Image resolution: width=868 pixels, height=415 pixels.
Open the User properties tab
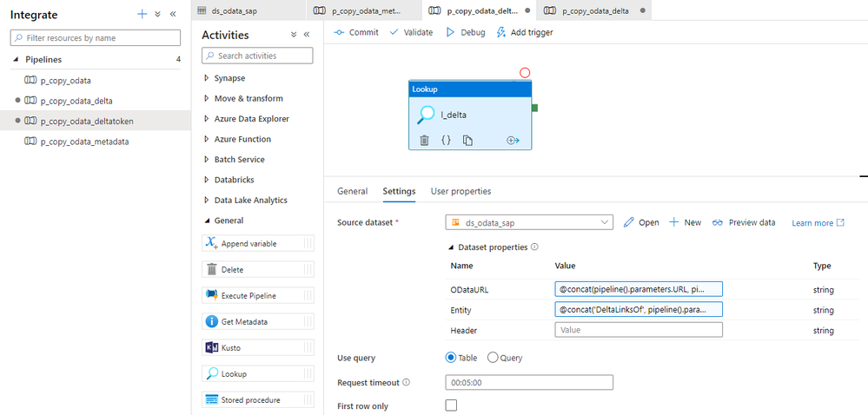coord(461,191)
